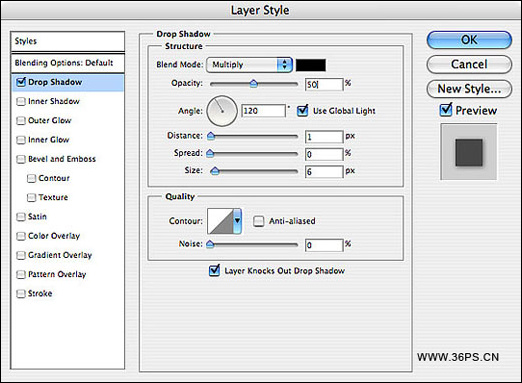
Task: Uncheck the Drop Shadow checkbox
Action: point(21,82)
